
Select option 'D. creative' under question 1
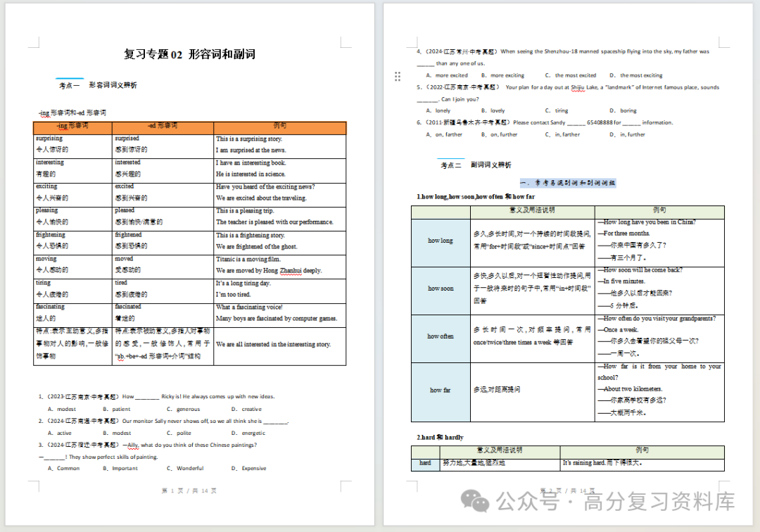246,410
